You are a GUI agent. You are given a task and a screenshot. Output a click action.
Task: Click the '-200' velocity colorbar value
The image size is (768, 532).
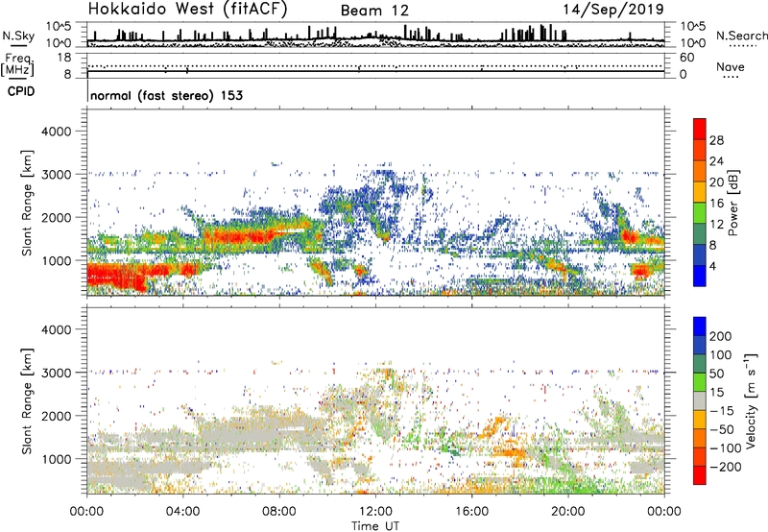pyautogui.click(x=724, y=467)
